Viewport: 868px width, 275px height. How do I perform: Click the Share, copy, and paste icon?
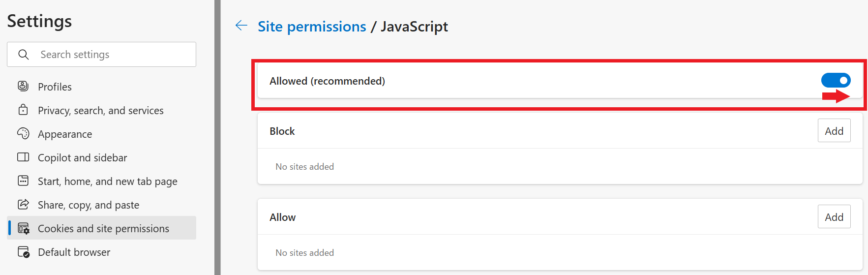(23, 204)
